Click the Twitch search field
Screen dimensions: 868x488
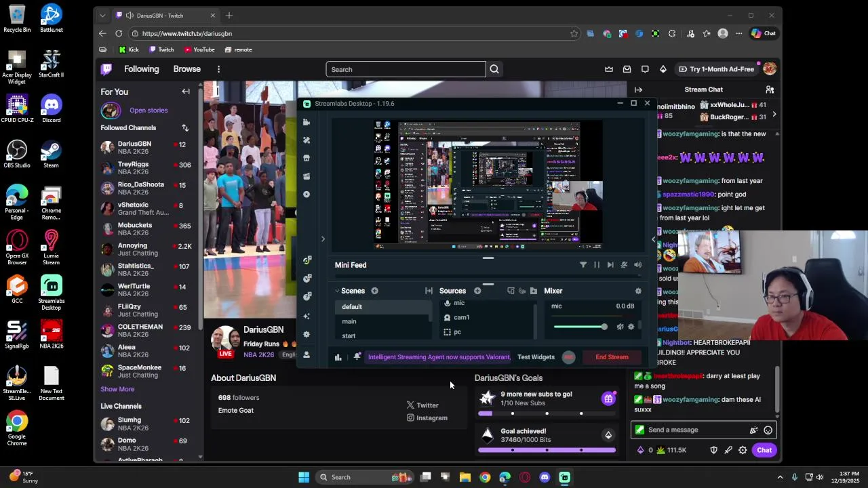pos(406,69)
